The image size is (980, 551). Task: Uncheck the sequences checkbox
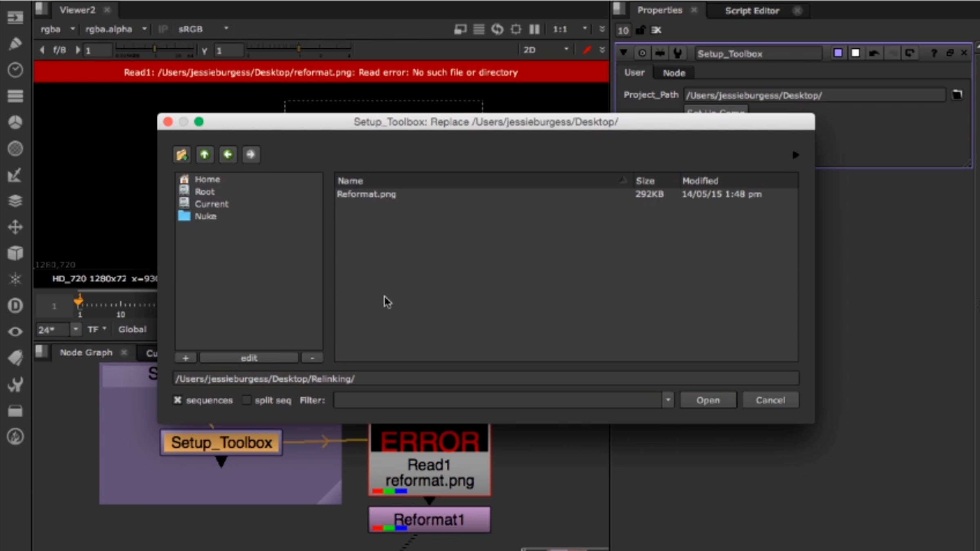point(178,400)
